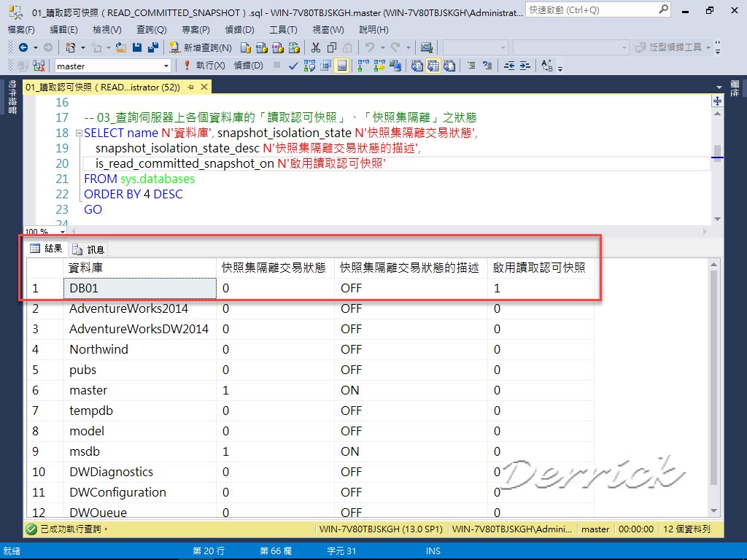Click the editor vertical scrollbar down arrow

(x=718, y=219)
